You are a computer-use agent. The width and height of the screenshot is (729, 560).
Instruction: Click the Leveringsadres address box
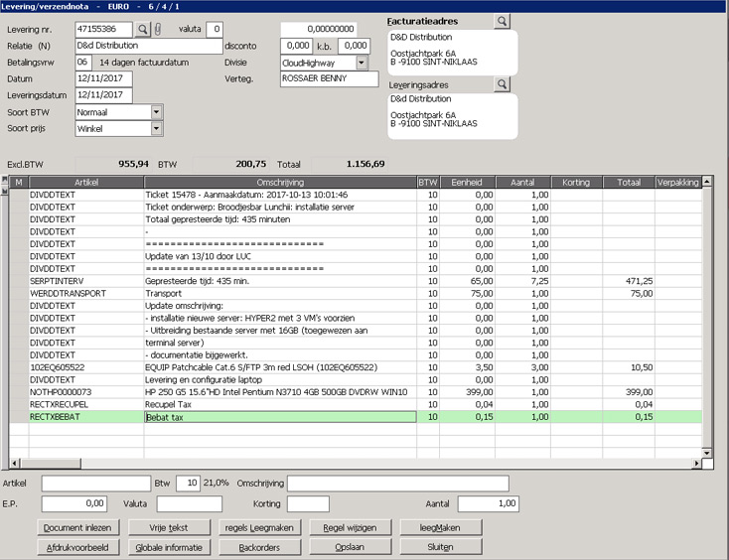tap(453, 116)
